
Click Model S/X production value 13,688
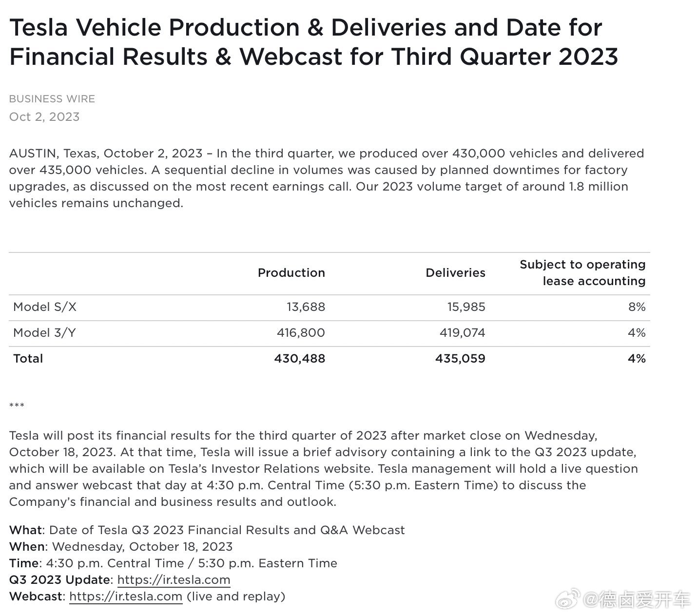(x=306, y=307)
